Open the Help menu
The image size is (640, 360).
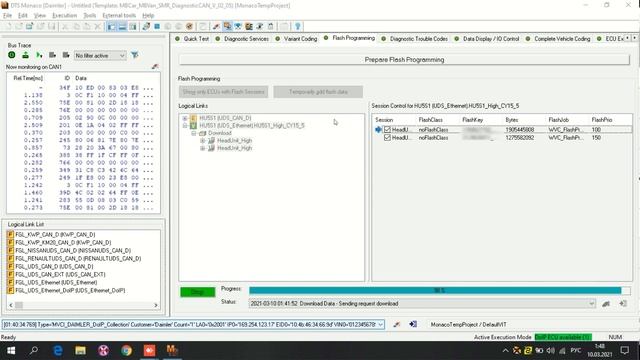[148, 16]
